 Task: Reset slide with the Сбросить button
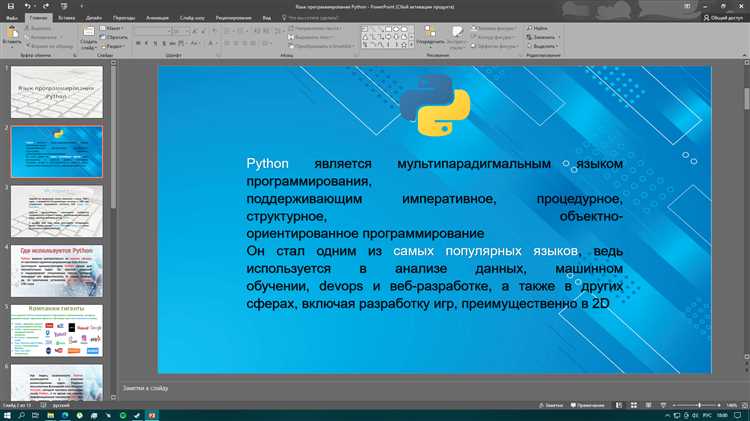(114, 37)
